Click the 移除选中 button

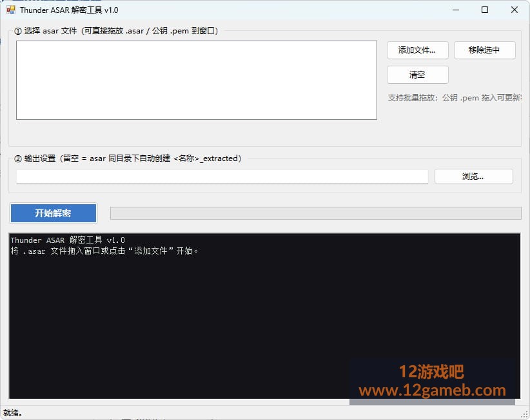click(484, 50)
